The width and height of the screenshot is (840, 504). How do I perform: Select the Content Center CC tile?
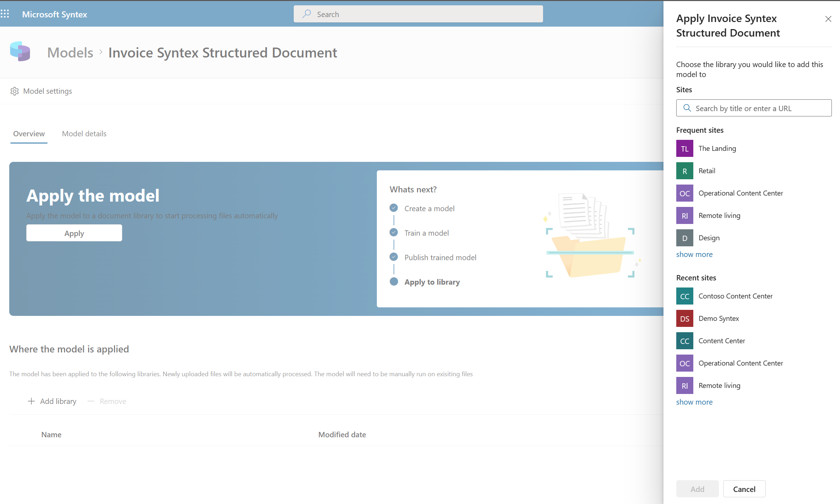(685, 341)
